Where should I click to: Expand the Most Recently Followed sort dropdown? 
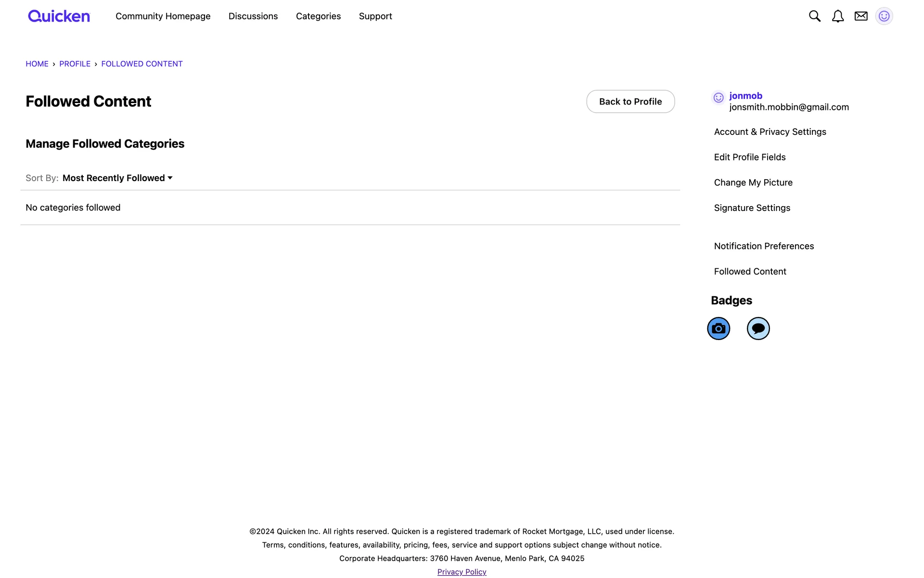(x=117, y=178)
